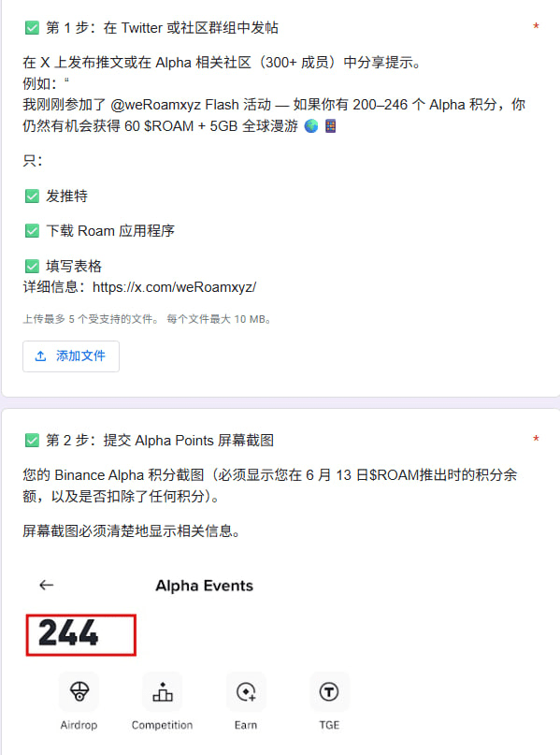This screenshot has height=755, width=560.
Task: Select the Earn icon
Action: pos(246,692)
